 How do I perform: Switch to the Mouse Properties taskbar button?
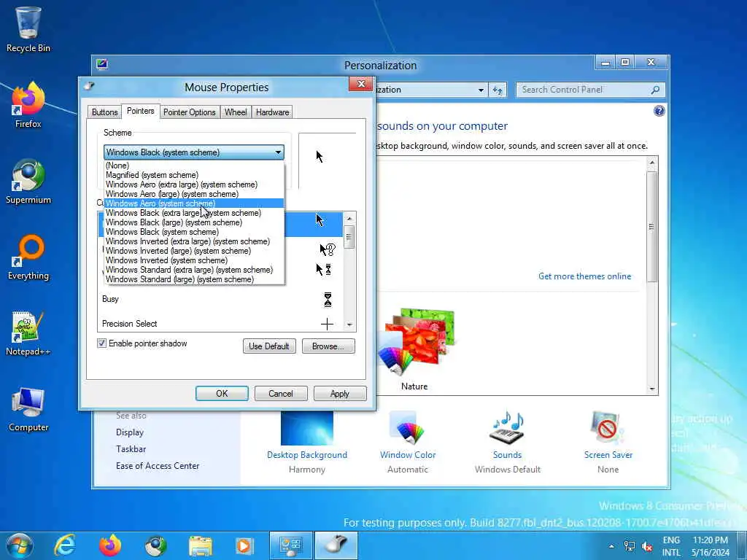[x=336, y=545]
